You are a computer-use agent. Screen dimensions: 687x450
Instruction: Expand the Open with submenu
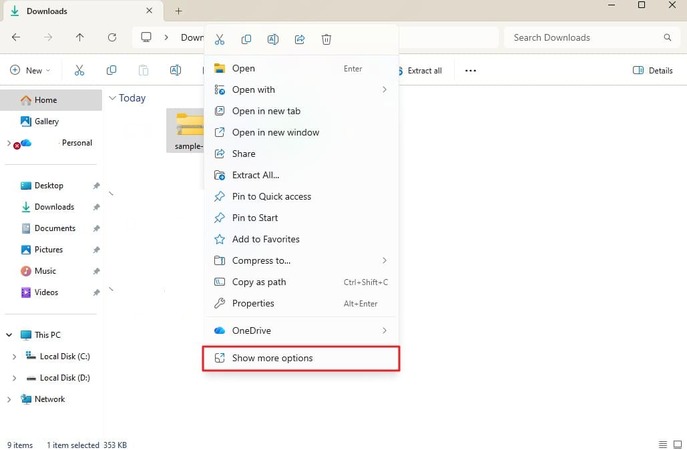click(x=301, y=90)
